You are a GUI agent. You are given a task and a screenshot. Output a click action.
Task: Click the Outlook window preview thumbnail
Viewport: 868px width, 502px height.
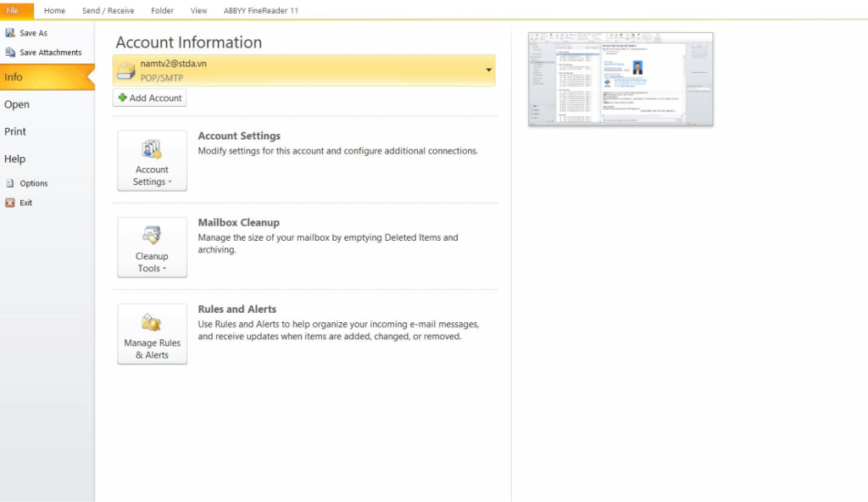click(x=620, y=79)
